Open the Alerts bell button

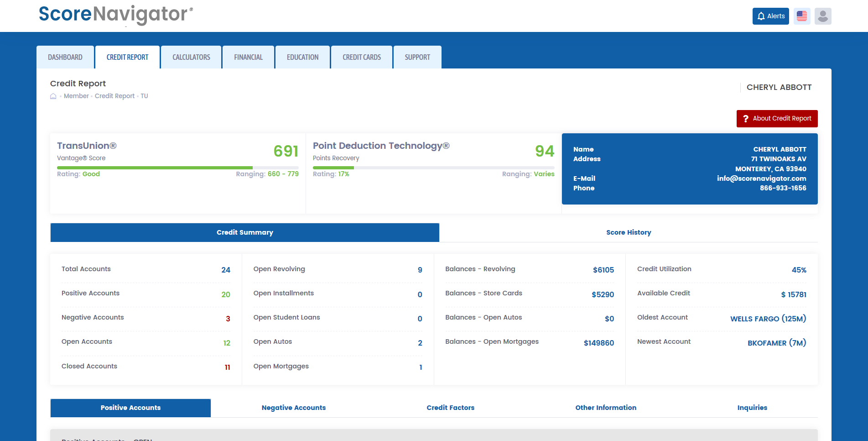tap(770, 16)
